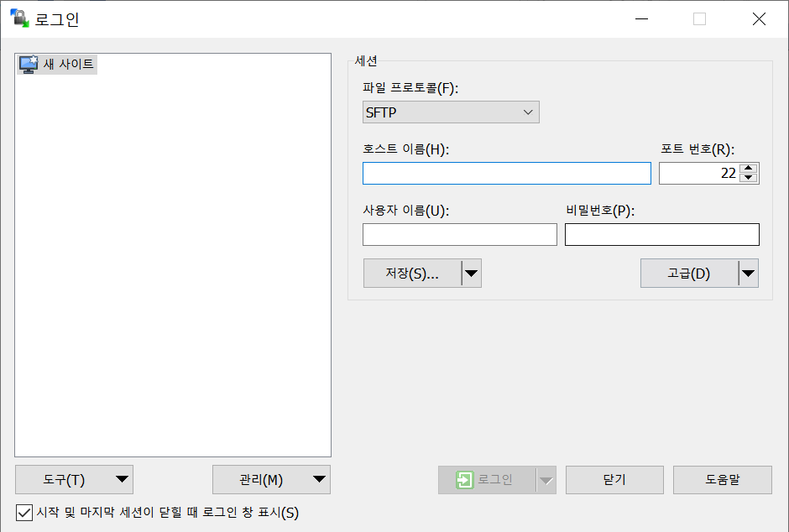789x532 pixels.
Task: Focus the 비밀번호(P) input field
Action: pyautogui.click(x=662, y=235)
